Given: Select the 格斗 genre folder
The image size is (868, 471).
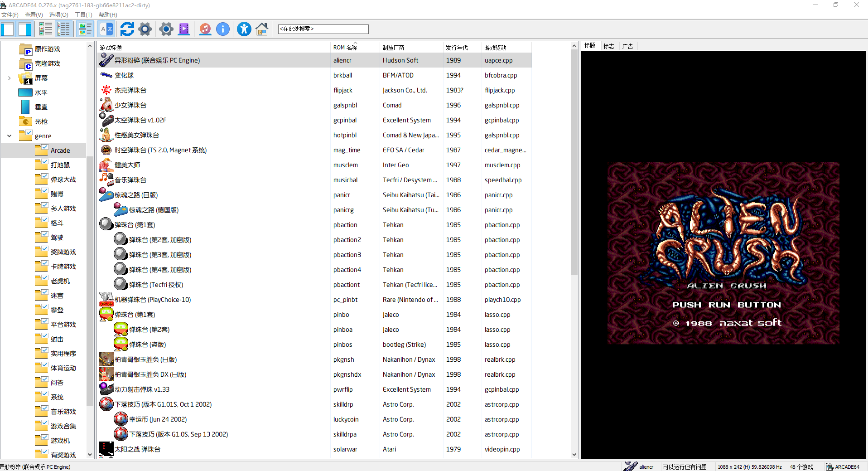Looking at the screenshot, I should pyautogui.click(x=49, y=223).
